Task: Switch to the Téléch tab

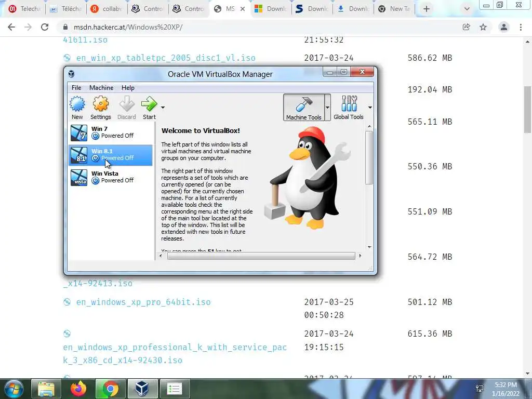Action: click(x=66, y=9)
